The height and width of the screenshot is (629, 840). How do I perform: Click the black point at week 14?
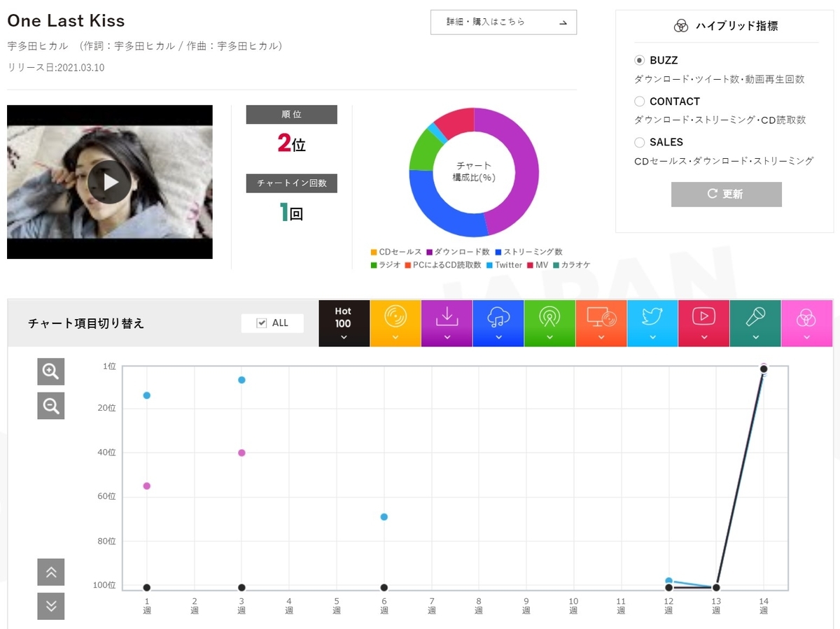click(764, 369)
